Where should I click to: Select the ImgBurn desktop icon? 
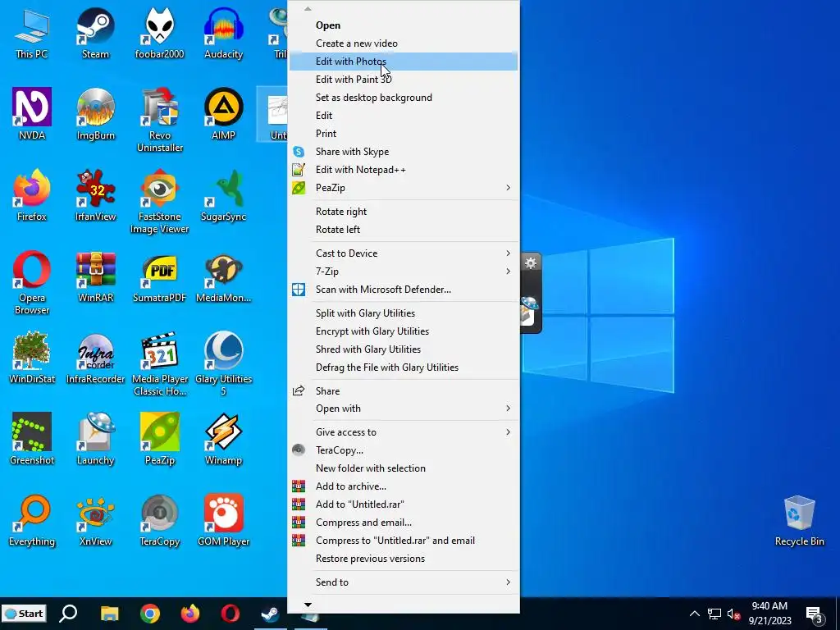tap(95, 114)
